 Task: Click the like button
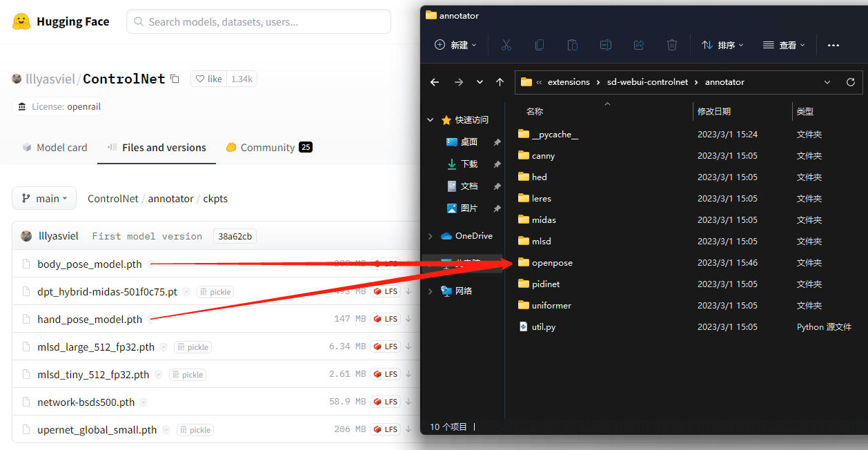pos(208,79)
